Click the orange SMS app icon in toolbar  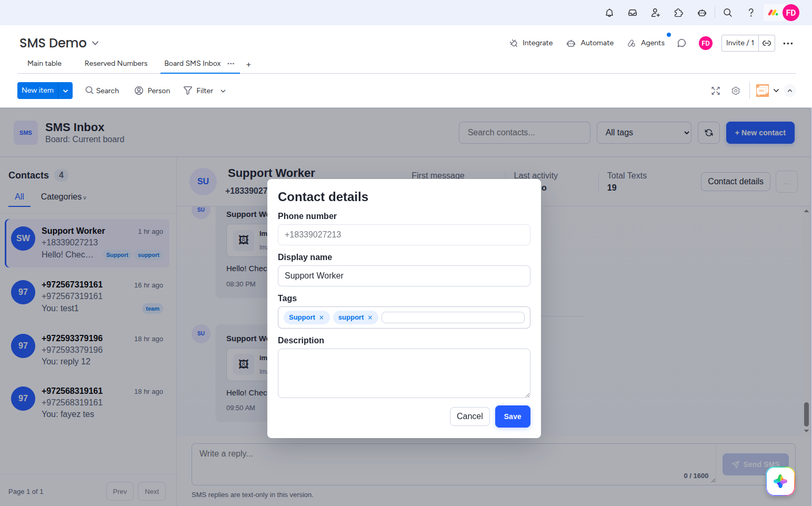coord(763,91)
